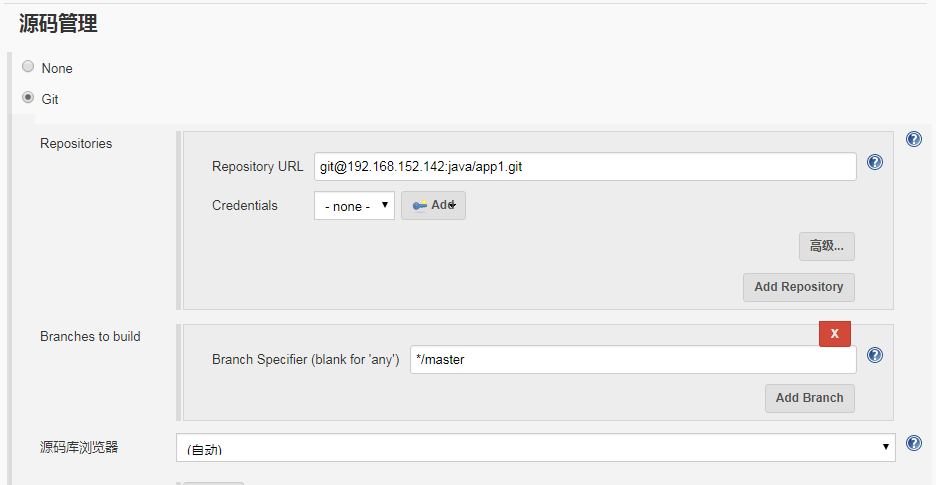936x485 pixels.
Task: Open help for the source browser (源码库浏览器) row
Action: click(x=913, y=443)
